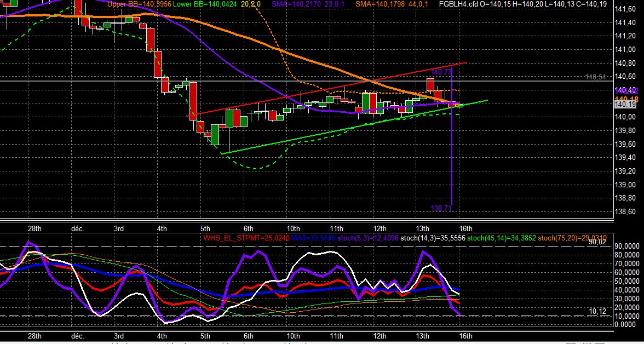This screenshot has height=344, width=644.
Task: Click 141,60 on the price axis
Action: pyautogui.click(x=626, y=9)
